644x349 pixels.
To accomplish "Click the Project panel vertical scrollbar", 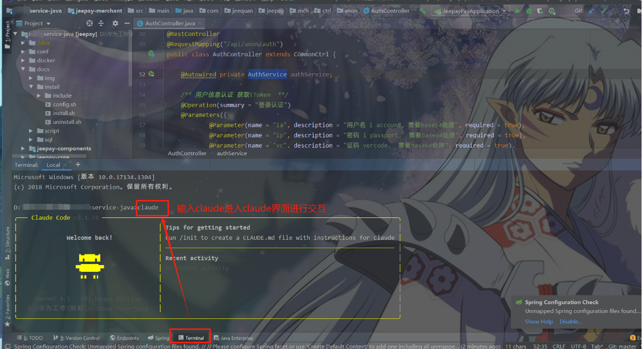I will (131, 57).
